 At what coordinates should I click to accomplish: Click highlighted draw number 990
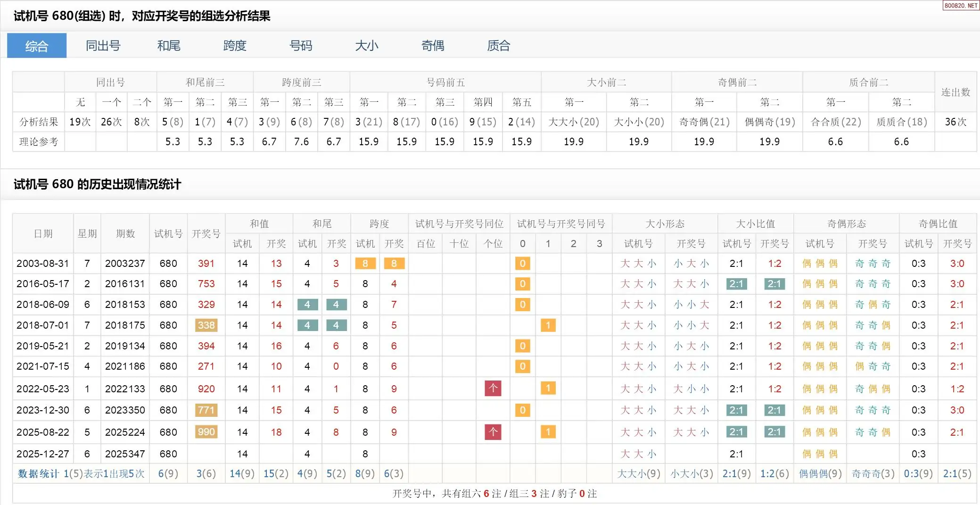[206, 432]
